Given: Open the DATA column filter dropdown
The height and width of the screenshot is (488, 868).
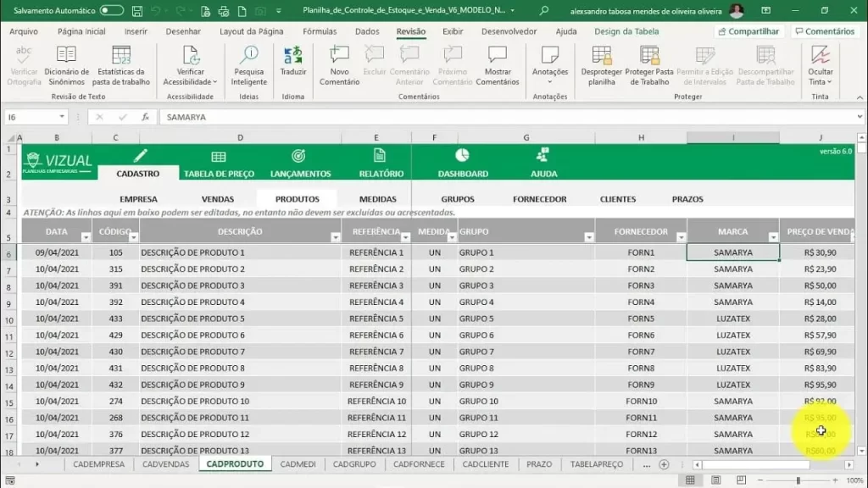Looking at the screenshot, I should (x=86, y=237).
